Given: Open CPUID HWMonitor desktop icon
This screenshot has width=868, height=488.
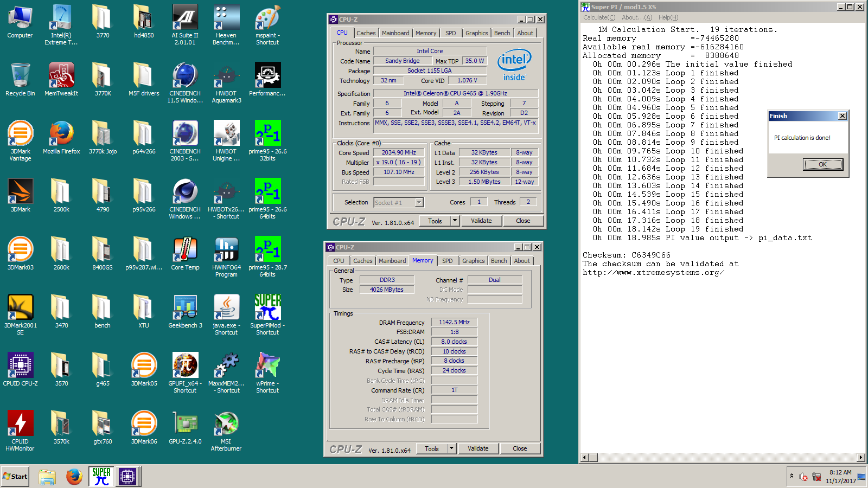Looking at the screenshot, I should pyautogui.click(x=20, y=431).
